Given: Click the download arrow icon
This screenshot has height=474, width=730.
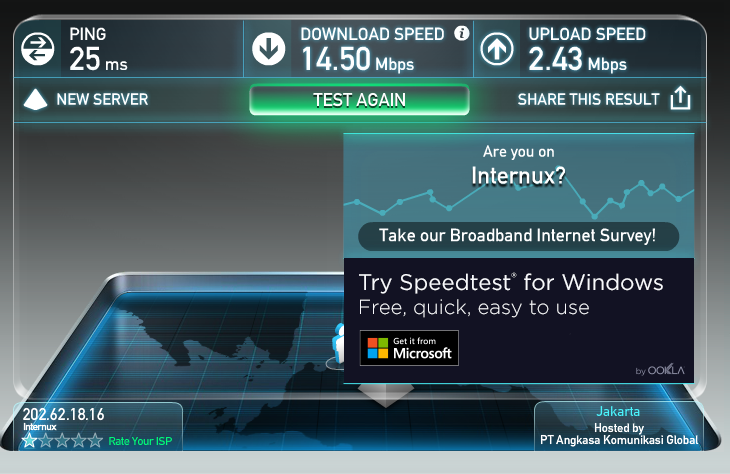Looking at the screenshot, I should click(x=269, y=49).
